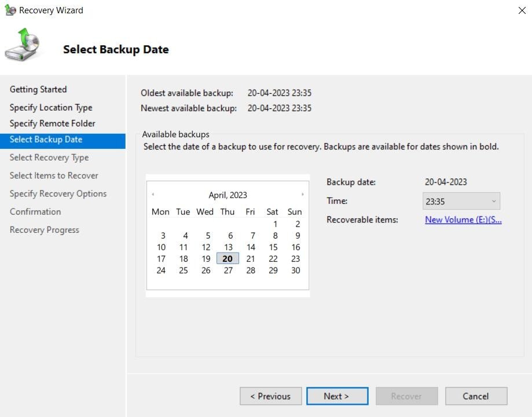532x417 pixels.
Task: Select Specify Location Type step
Action: 51,108
